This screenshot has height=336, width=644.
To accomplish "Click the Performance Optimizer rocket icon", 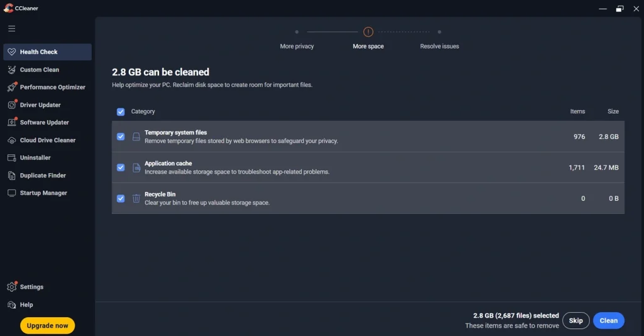I will (x=12, y=87).
